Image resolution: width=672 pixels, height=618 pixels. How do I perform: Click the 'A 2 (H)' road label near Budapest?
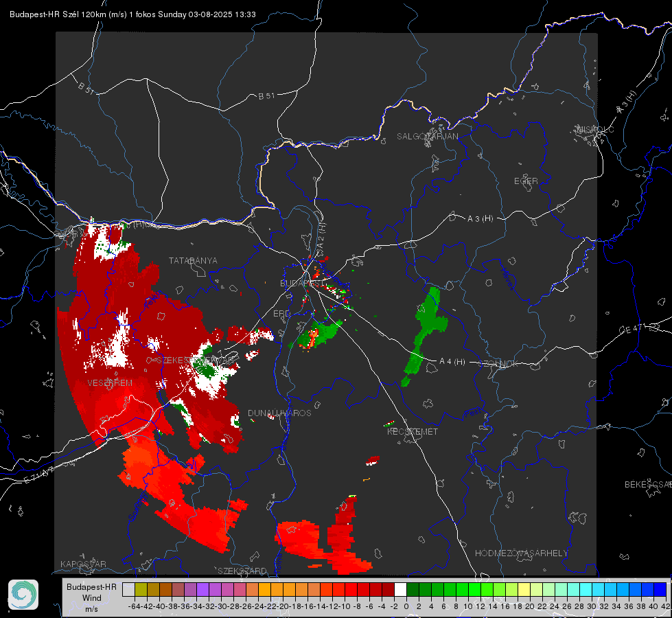(x=321, y=237)
